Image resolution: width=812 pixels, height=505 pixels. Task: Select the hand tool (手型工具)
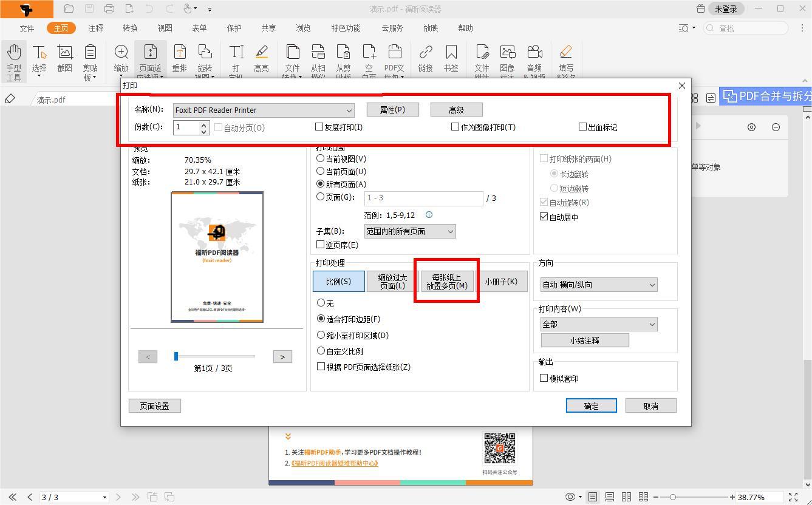click(x=14, y=59)
